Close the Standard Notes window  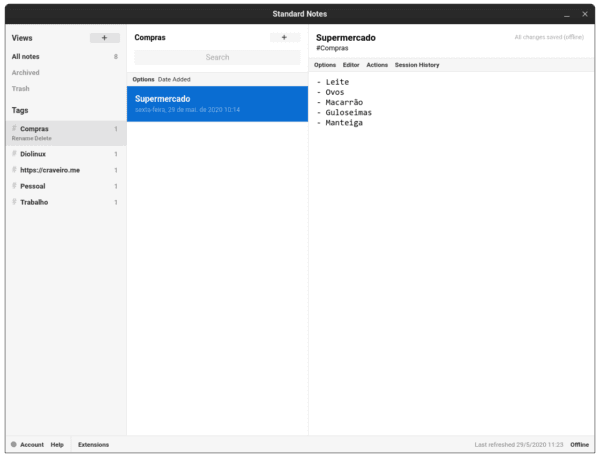coord(585,14)
